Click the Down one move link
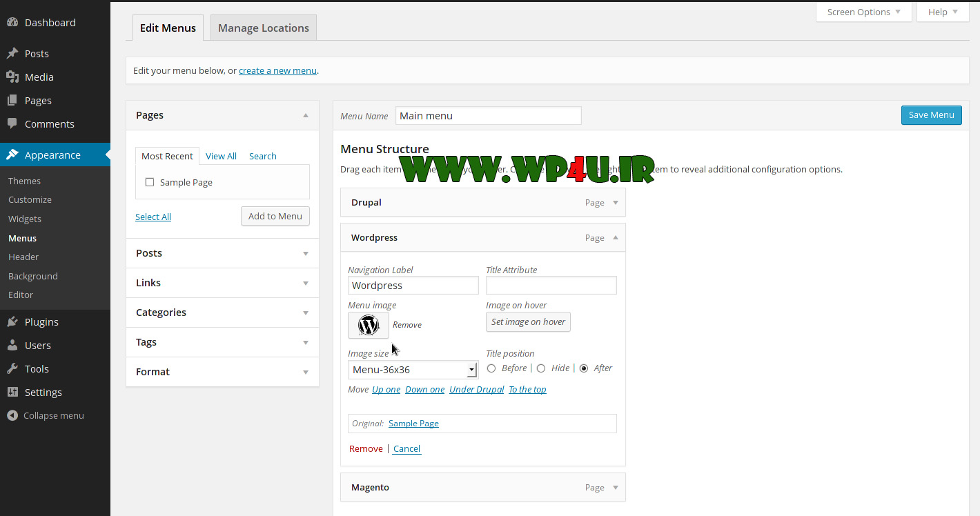This screenshot has height=516, width=980. click(424, 390)
